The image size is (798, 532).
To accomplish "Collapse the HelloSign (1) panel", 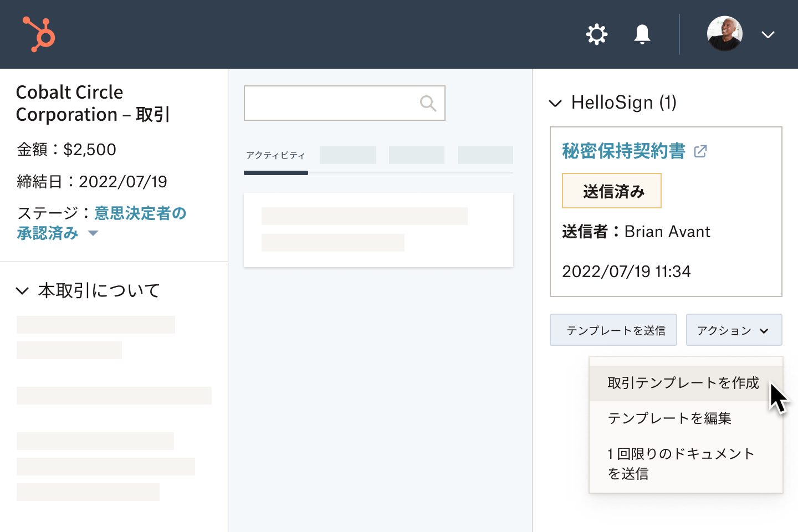I will pos(555,103).
